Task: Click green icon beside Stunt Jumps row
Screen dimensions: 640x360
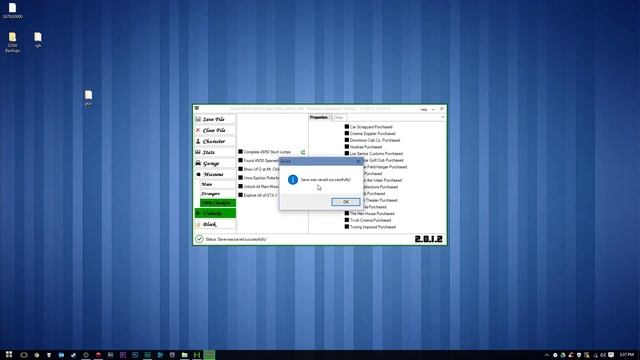Action: pos(303,152)
